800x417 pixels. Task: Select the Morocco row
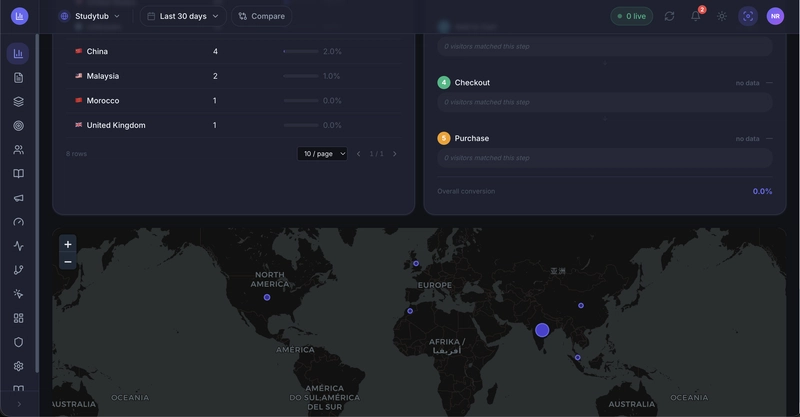(x=234, y=101)
